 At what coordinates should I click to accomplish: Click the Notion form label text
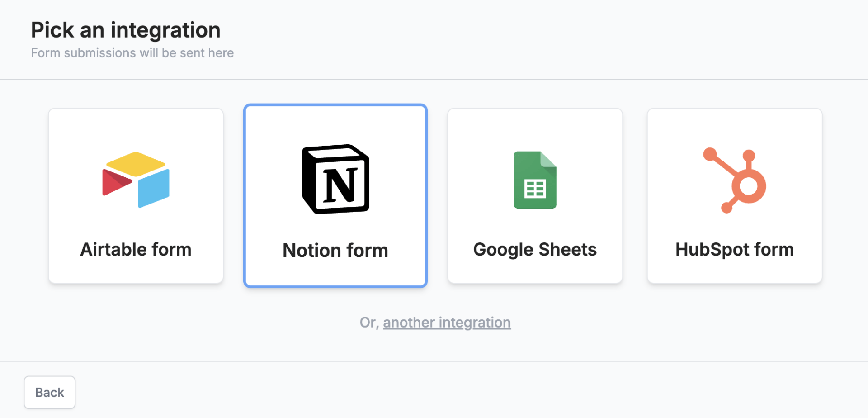(x=335, y=250)
